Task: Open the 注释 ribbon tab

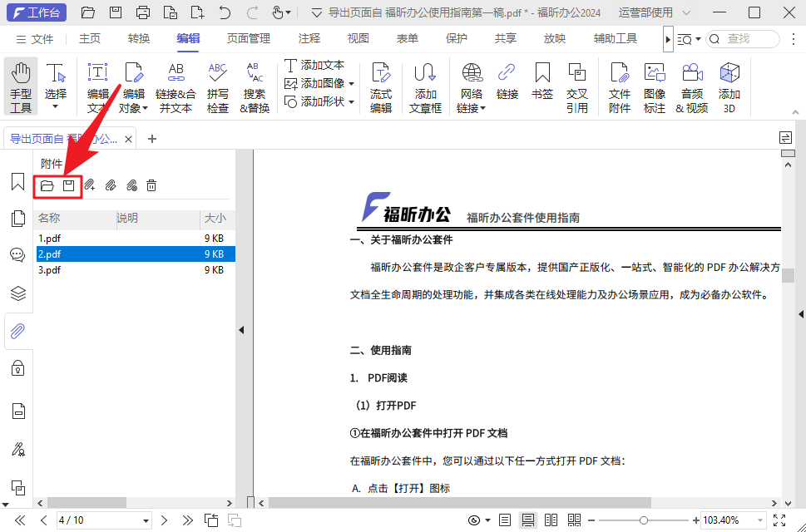Action: coord(309,37)
